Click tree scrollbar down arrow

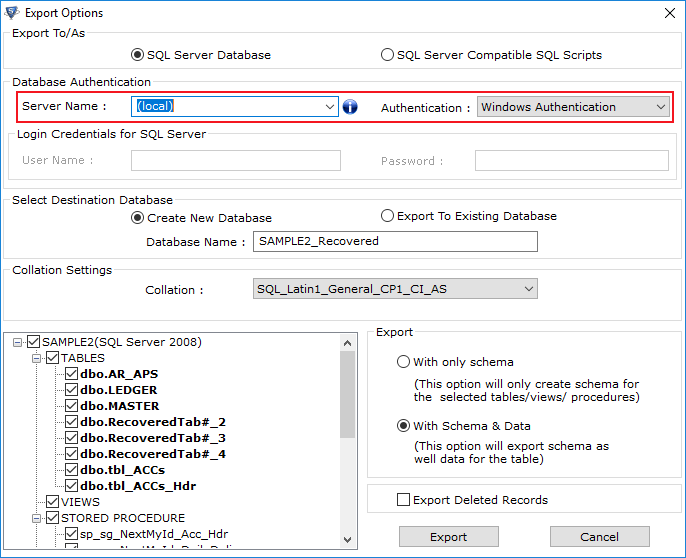tap(347, 540)
